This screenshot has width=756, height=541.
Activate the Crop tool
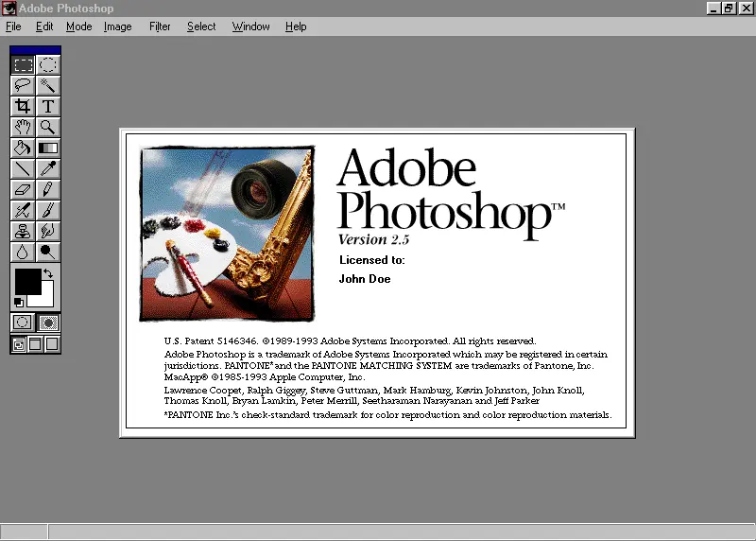[23, 107]
